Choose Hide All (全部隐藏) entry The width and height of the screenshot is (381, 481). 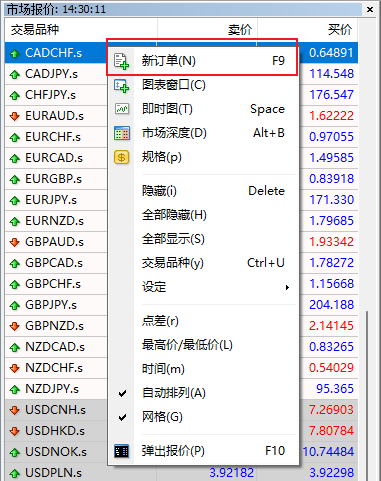203,215
